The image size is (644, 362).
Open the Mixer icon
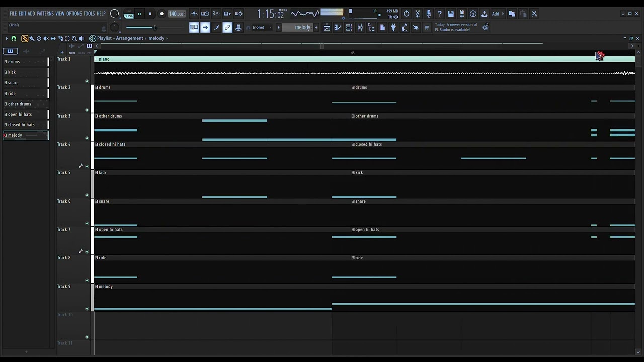point(360,27)
